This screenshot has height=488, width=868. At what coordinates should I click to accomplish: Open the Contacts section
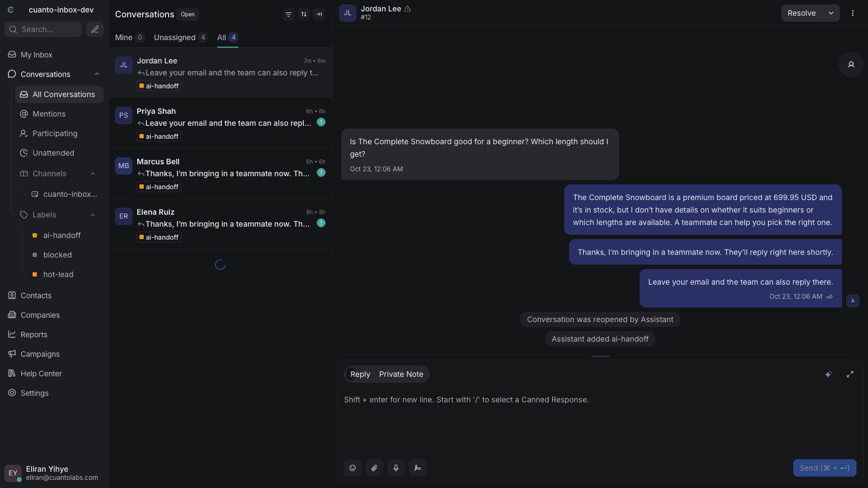point(54,296)
